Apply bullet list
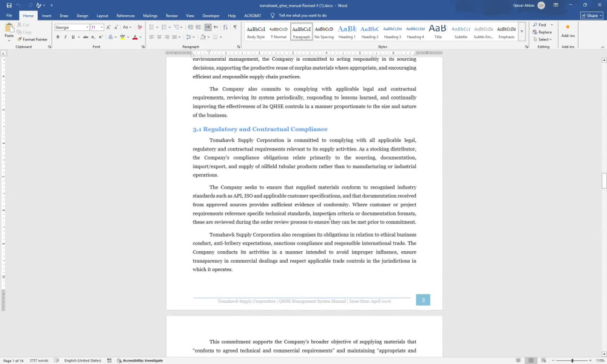 click(x=152, y=27)
